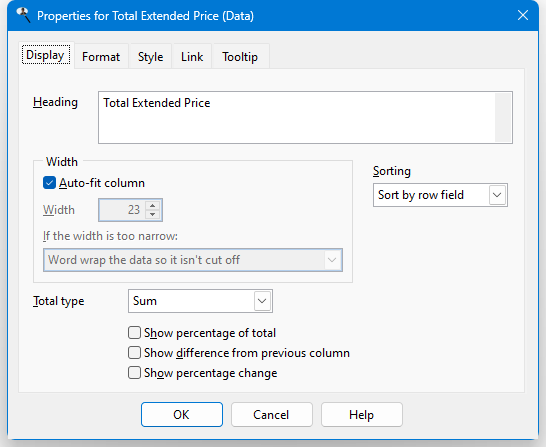Decrease width using spinner down arrow

[153, 214]
